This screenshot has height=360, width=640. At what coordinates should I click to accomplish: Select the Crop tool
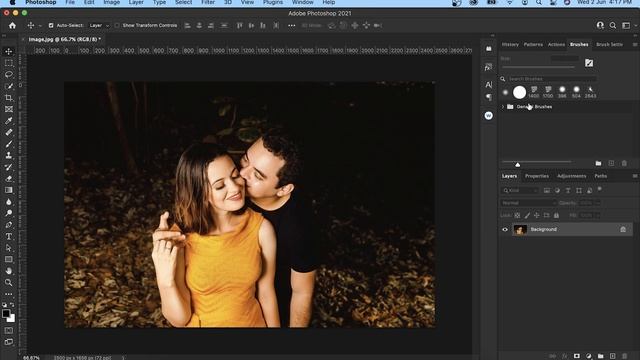9,98
